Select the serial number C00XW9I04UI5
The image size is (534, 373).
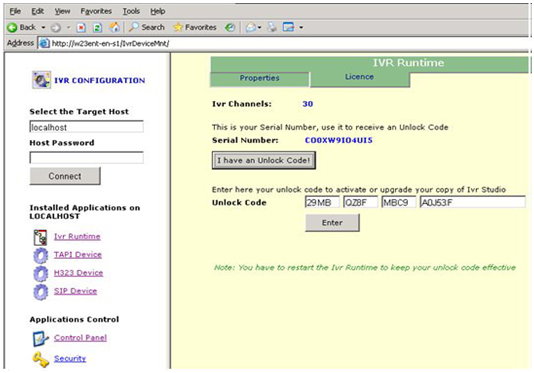pyautogui.click(x=339, y=140)
